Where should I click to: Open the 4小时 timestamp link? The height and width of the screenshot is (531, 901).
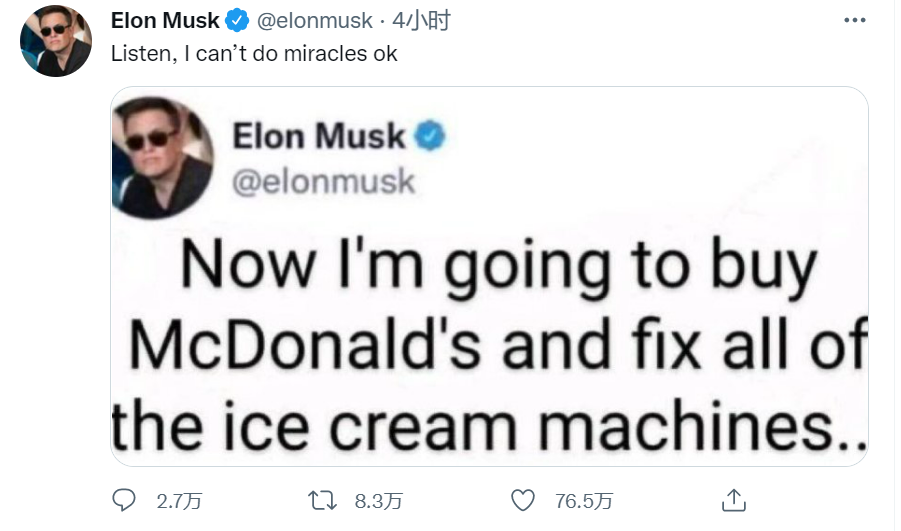[x=421, y=21]
